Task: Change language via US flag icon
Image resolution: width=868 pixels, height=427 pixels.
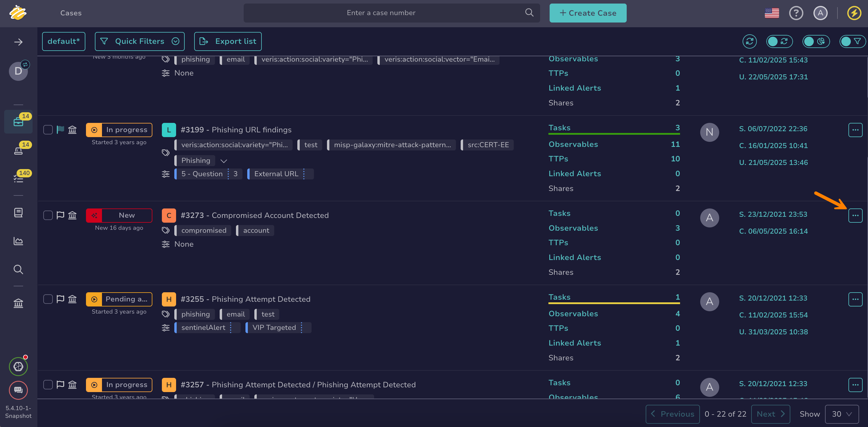Action: pos(772,13)
